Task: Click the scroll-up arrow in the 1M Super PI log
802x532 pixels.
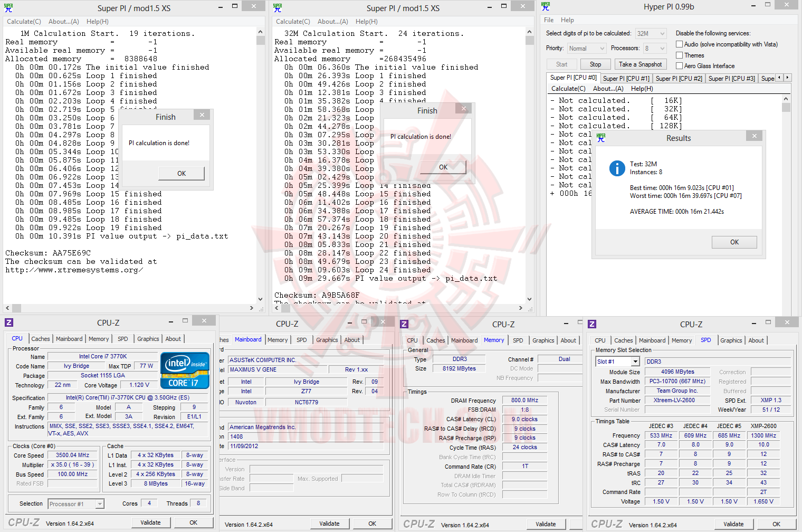Action: coord(260,32)
